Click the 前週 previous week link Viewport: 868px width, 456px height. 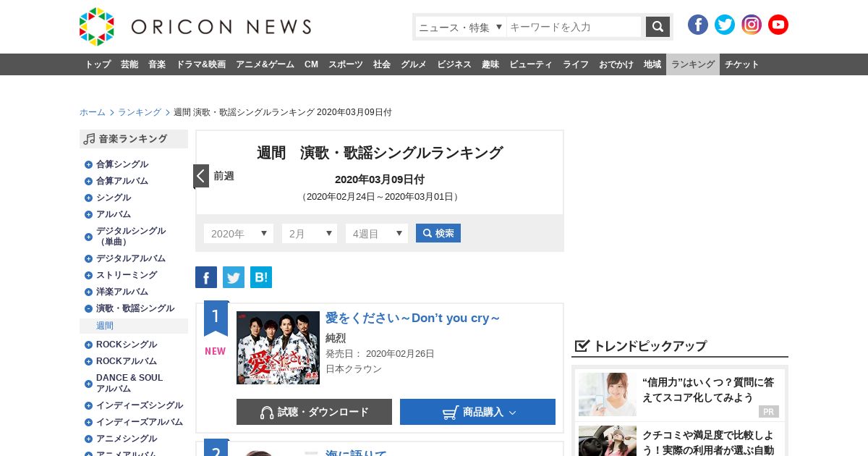coord(224,176)
